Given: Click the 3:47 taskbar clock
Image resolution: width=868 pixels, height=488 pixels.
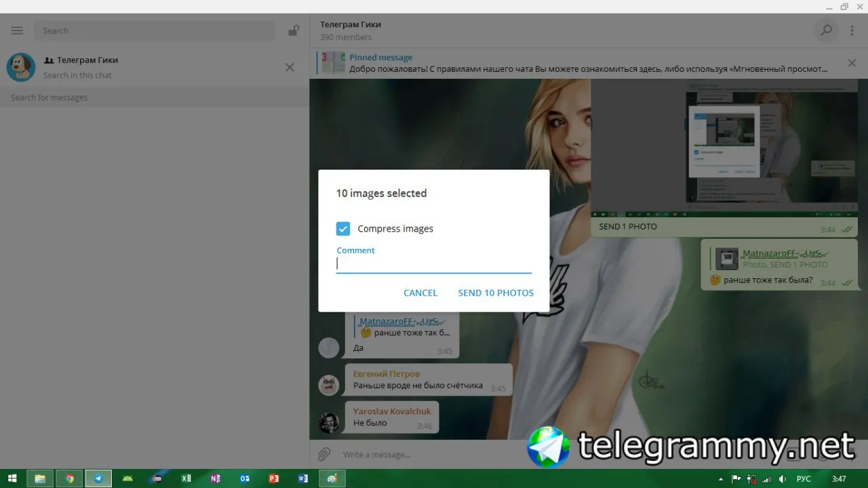Looking at the screenshot, I should 840,479.
